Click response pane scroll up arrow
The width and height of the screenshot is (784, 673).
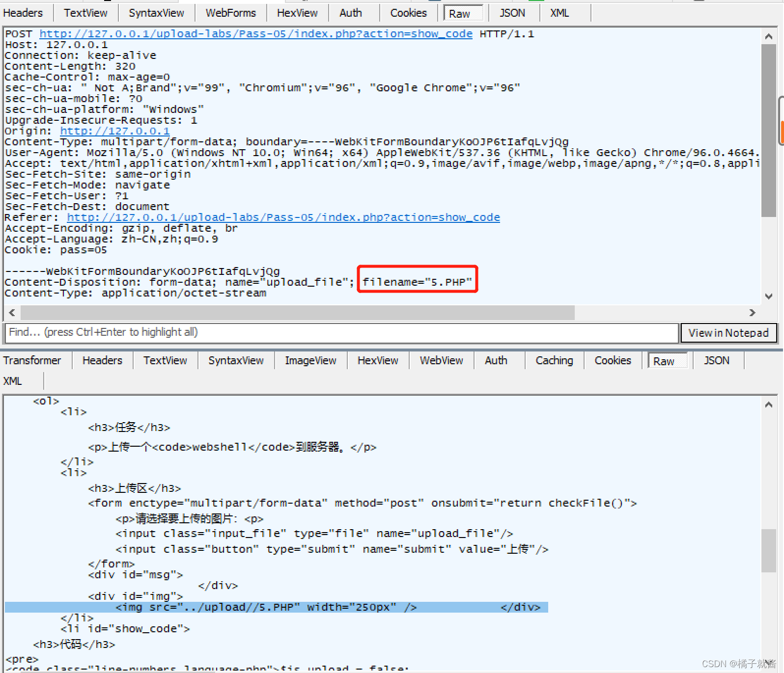[x=769, y=405]
